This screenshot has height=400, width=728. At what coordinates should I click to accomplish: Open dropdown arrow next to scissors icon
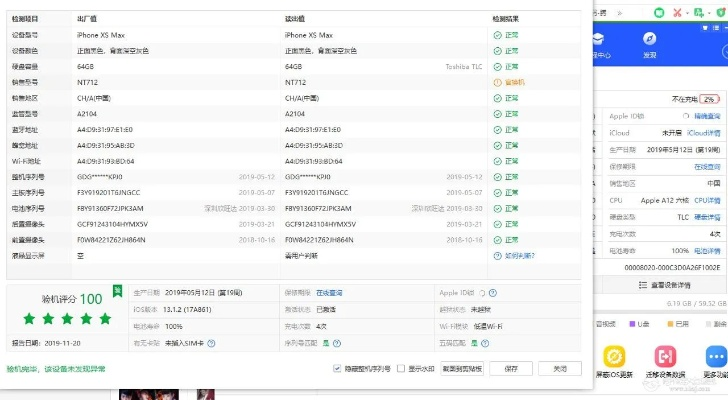click(x=689, y=12)
